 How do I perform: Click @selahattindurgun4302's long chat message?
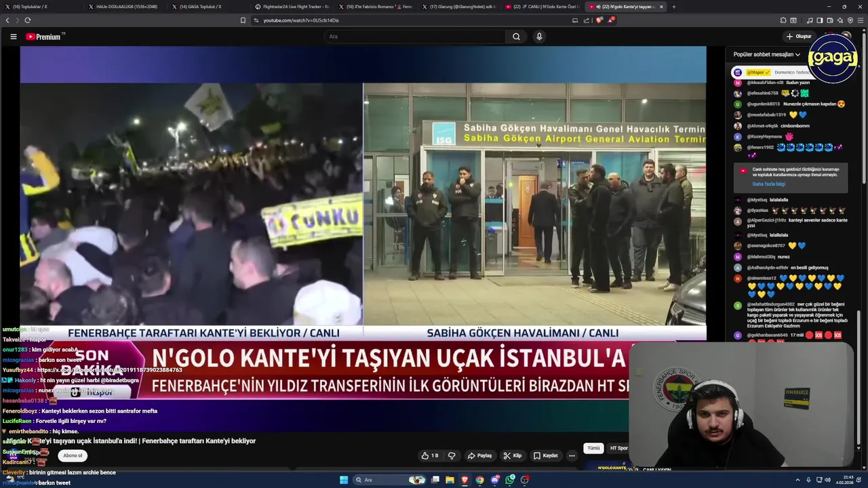coord(797,315)
